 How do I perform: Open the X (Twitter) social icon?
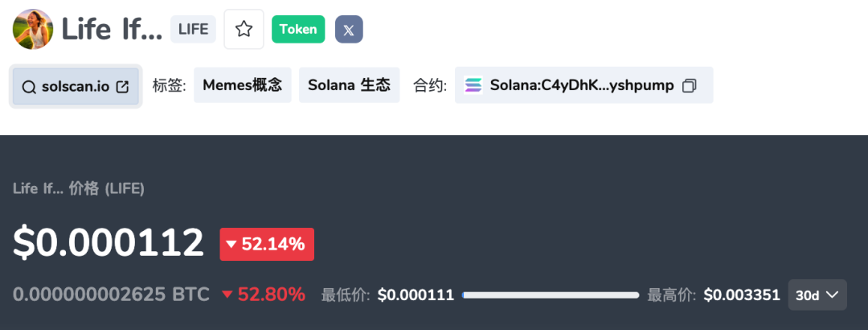(x=349, y=30)
